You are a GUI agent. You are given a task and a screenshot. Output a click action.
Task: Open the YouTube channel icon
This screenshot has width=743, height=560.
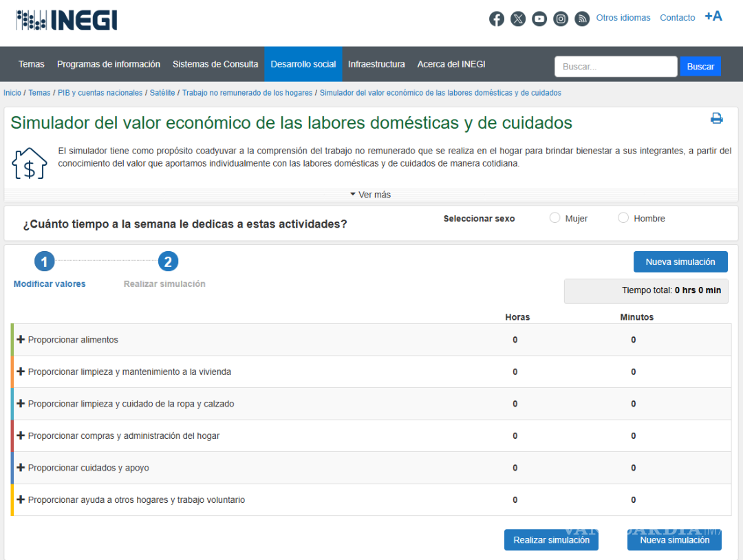coord(539,19)
